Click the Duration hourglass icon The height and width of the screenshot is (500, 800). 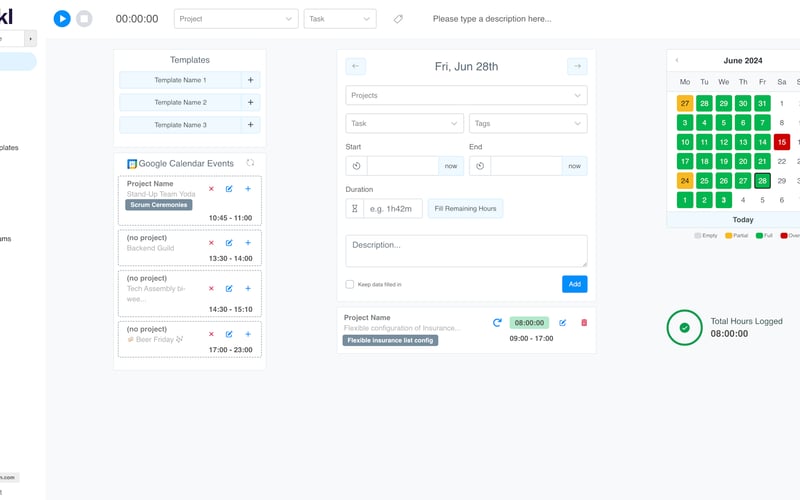click(x=355, y=209)
